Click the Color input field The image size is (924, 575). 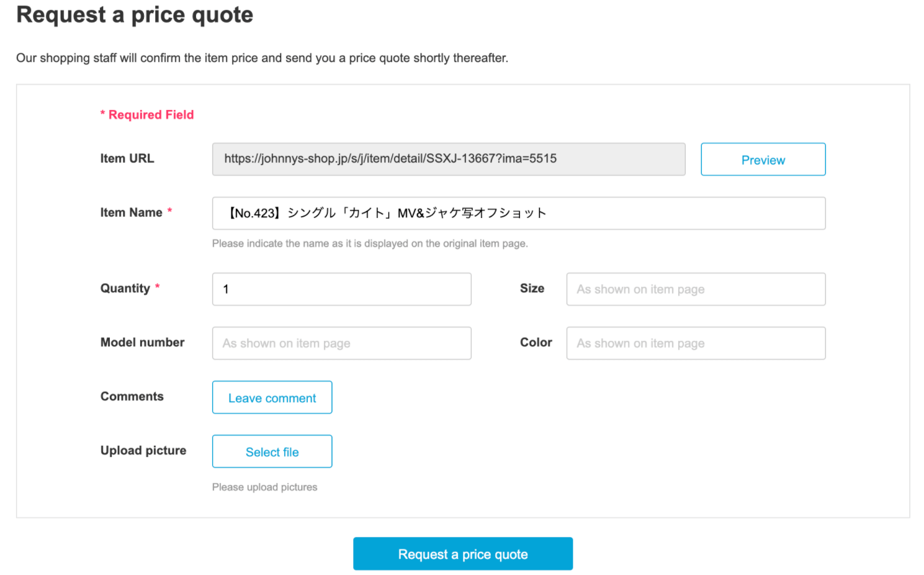click(x=696, y=343)
